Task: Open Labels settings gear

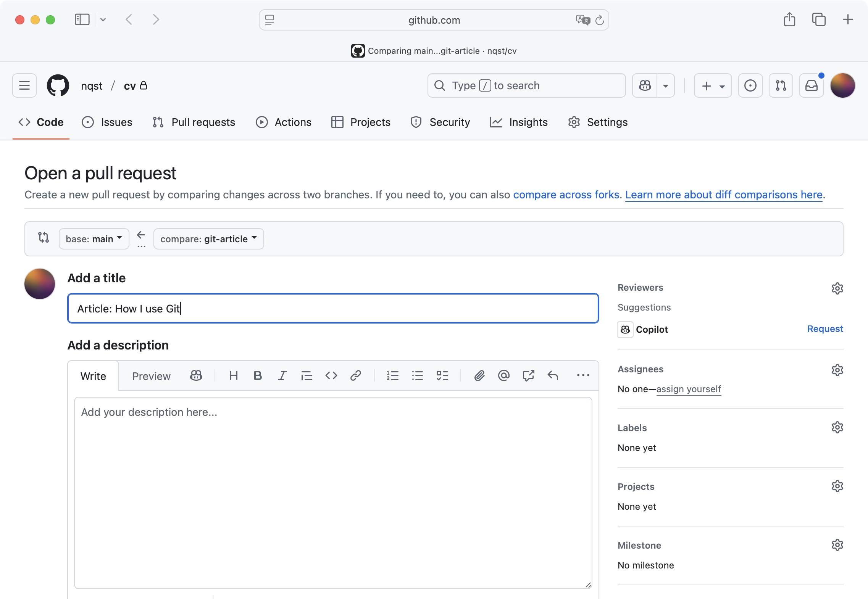Action: pos(838,427)
